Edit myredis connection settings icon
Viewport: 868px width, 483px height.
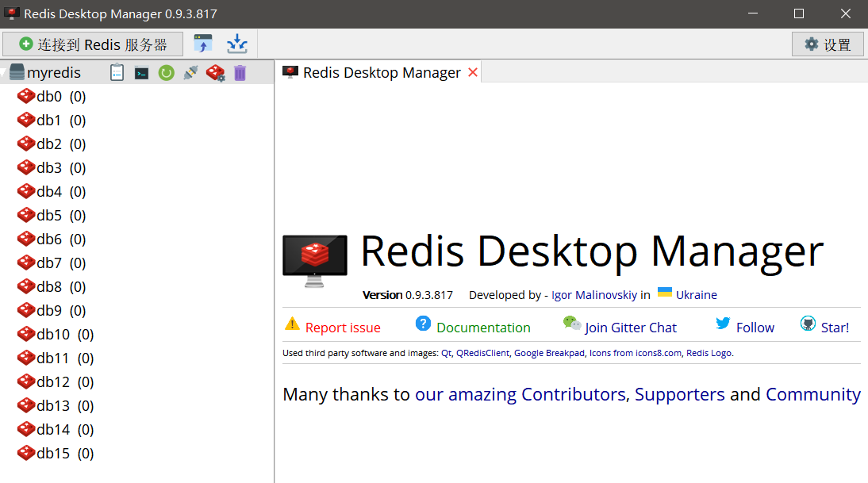click(215, 73)
